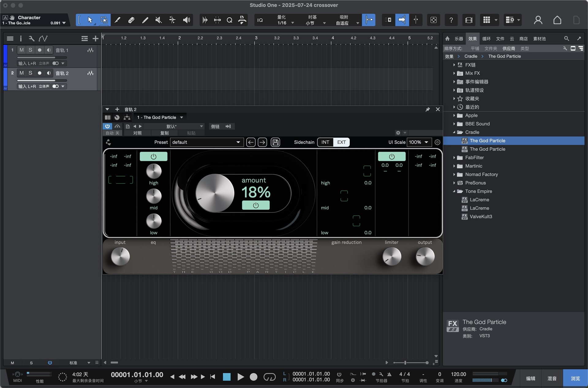This screenshot has width=588, height=388.
Task: Adjust the output knob
Action: coord(425,257)
